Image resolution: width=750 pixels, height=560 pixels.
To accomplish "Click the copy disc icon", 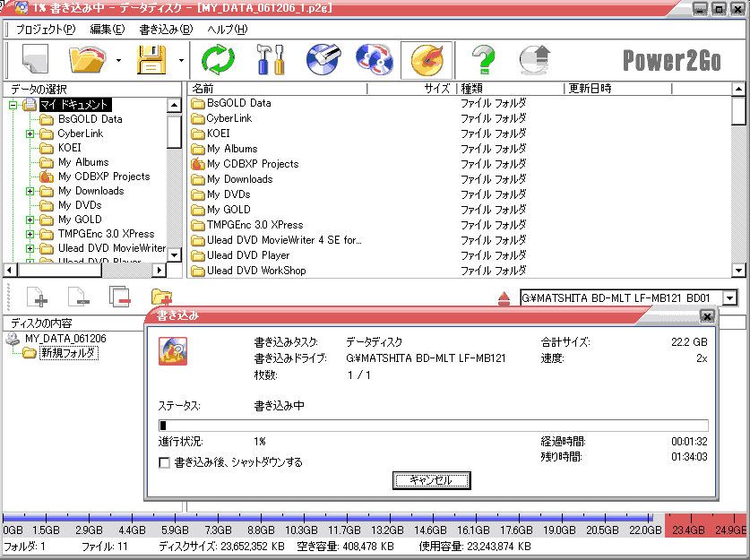I will point(374,59).
